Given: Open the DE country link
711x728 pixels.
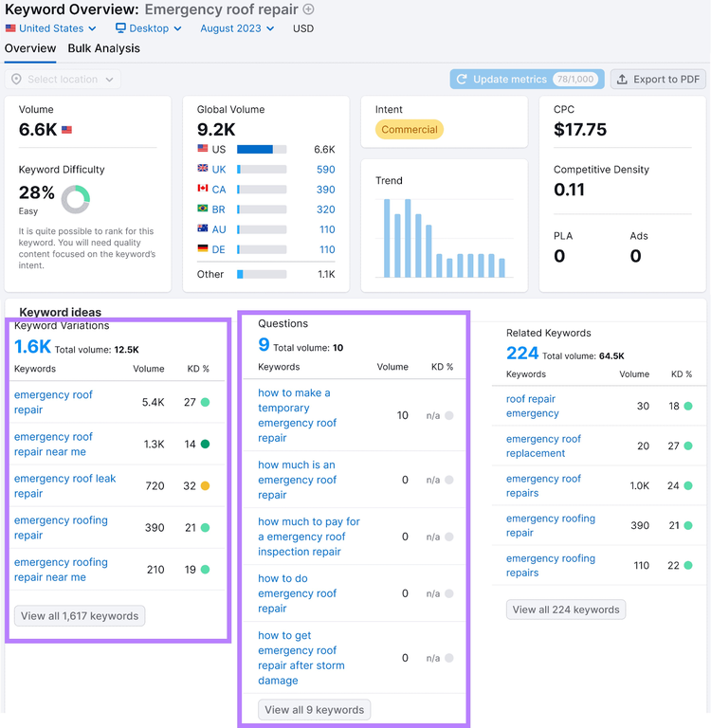Looking at the screenshot, I should coord(218,249).
